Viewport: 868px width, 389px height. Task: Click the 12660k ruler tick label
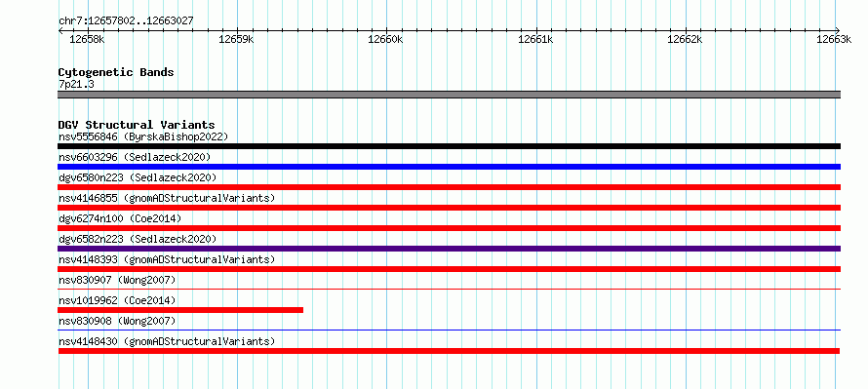click(x=386, y=39)
